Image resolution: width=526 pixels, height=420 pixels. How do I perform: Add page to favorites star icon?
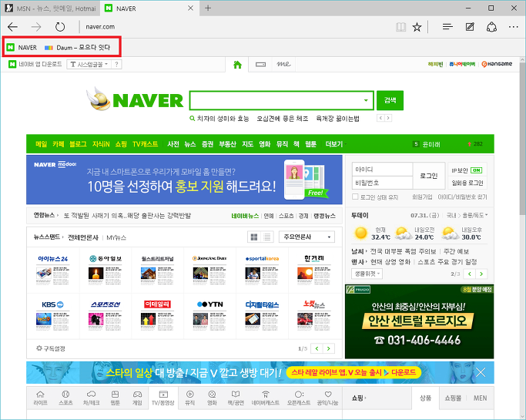(x=417, y=27)
